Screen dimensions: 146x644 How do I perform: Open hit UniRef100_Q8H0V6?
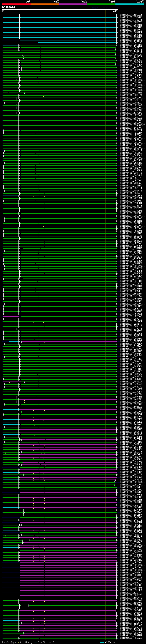(131, 22)
